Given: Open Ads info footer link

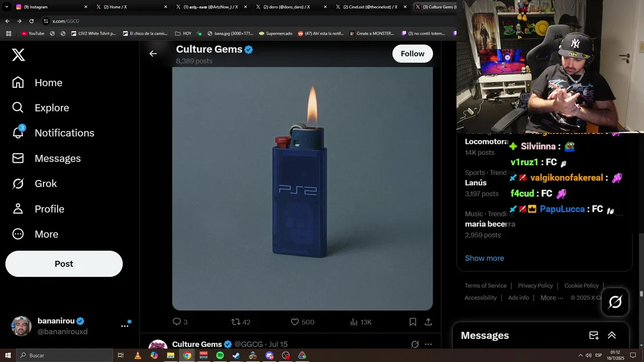Looking at the screenshot, I should 519,298.
